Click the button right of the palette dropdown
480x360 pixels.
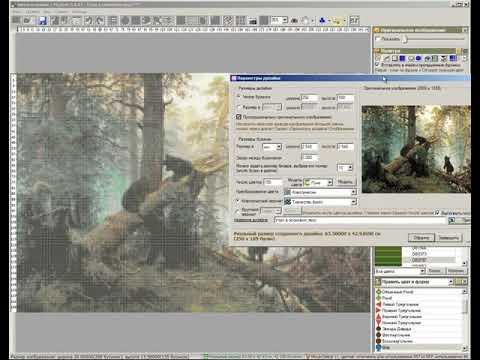click(x=345, y=182)
